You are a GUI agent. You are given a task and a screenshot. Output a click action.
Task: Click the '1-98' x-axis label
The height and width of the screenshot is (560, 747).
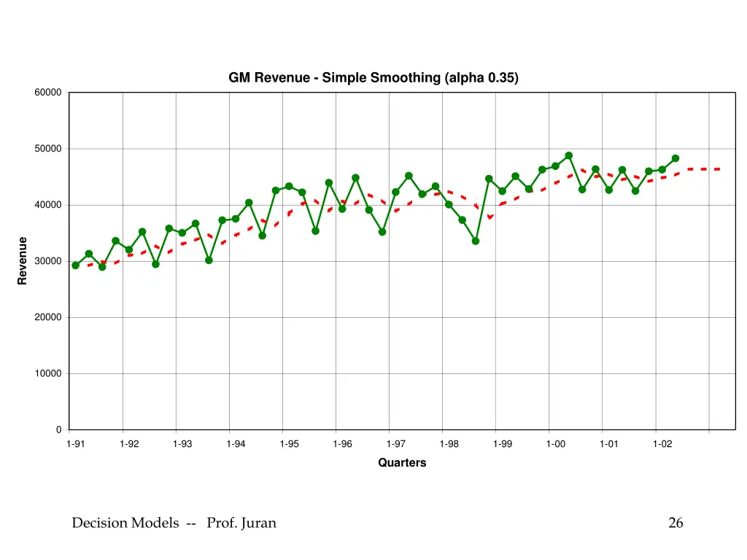[x=449, y=444]
